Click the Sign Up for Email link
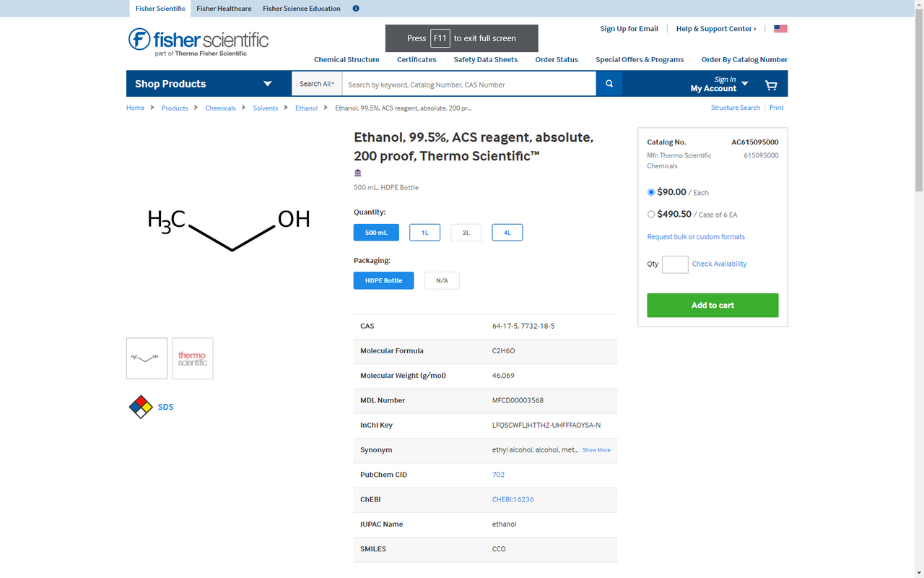Screen dimensions: 924x578 [629, 29]
